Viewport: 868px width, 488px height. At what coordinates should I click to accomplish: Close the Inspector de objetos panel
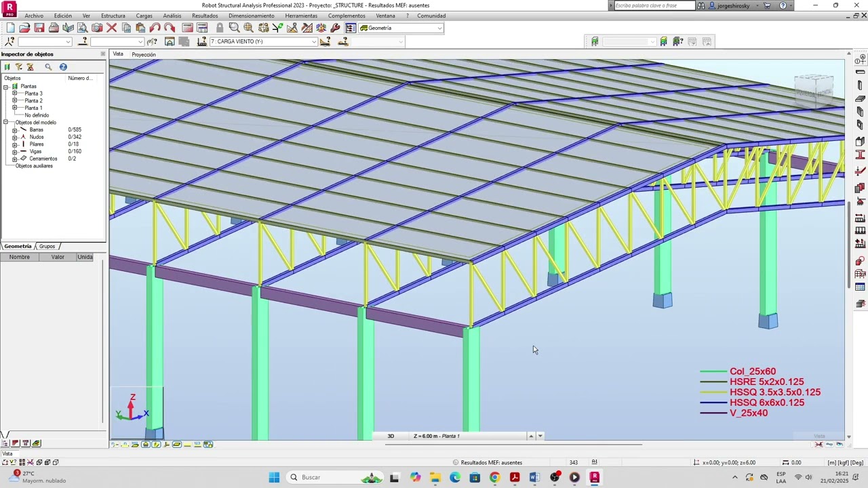pyautogui.click(x=103, y=54)
